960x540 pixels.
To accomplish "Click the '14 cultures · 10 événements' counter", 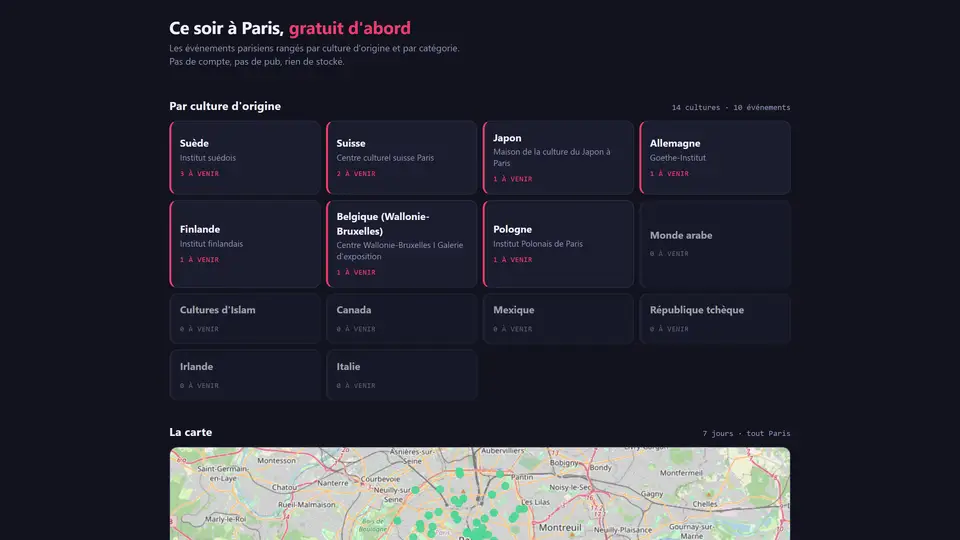I will pyautogui.click(x=731, y=107).
